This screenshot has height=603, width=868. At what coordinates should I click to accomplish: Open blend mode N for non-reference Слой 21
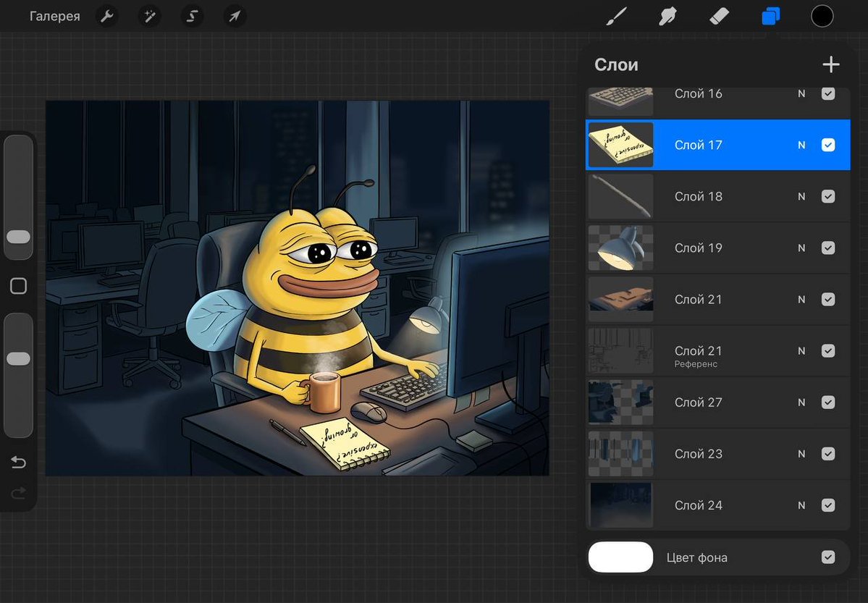pos(801,300)
